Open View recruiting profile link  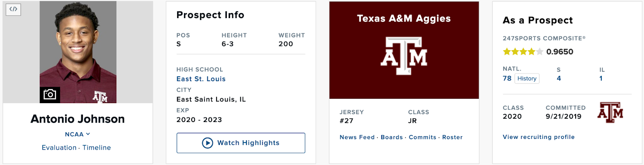tap(539, 137)
